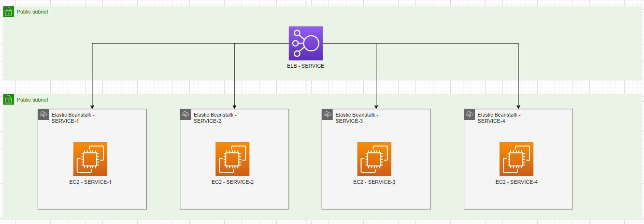Select the top Public subnet lock icon

click(8, 12)
